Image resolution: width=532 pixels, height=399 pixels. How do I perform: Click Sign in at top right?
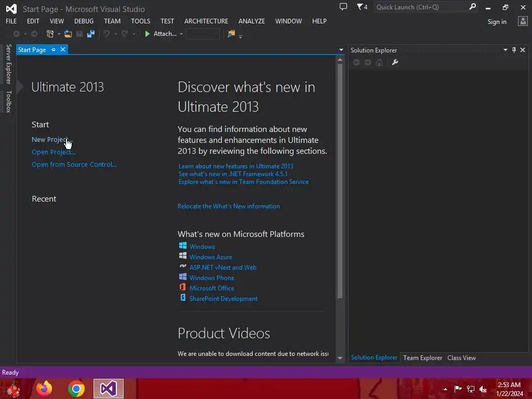(497, 22)
